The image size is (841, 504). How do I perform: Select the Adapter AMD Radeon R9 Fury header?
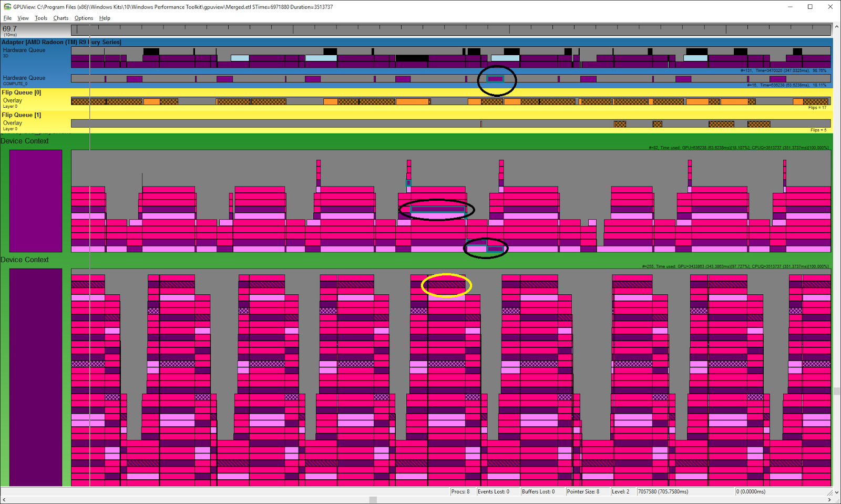click(x=61, y=42)
